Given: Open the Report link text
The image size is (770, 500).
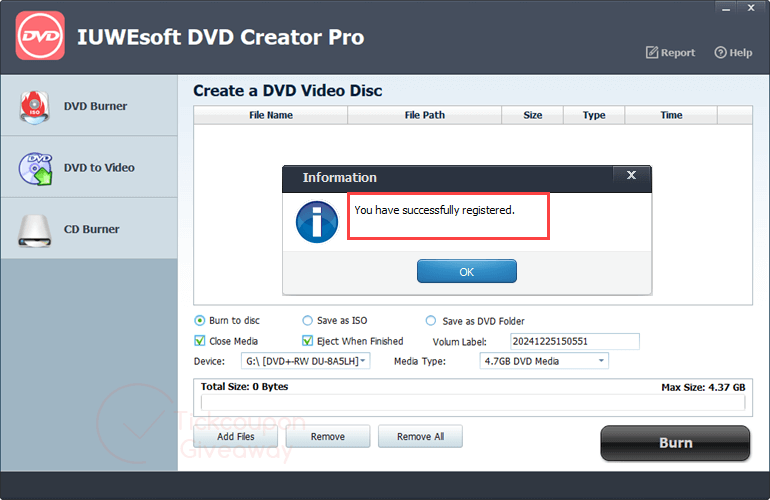Looking at the screenshot, I should point(678,53).
